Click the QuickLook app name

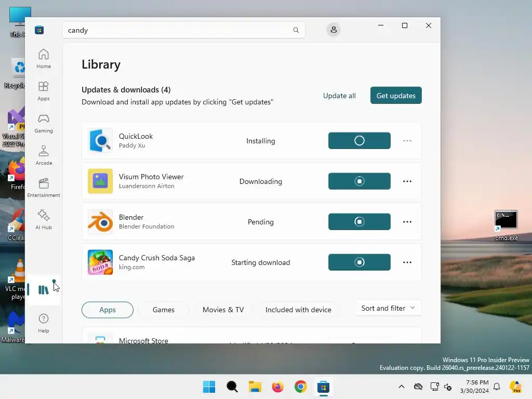136,136
